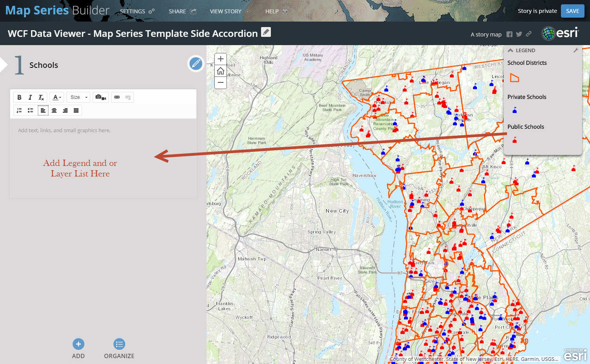The image size is (590, 364).
Task: Open the text color dropdown
Action: [x=57, y=97]
